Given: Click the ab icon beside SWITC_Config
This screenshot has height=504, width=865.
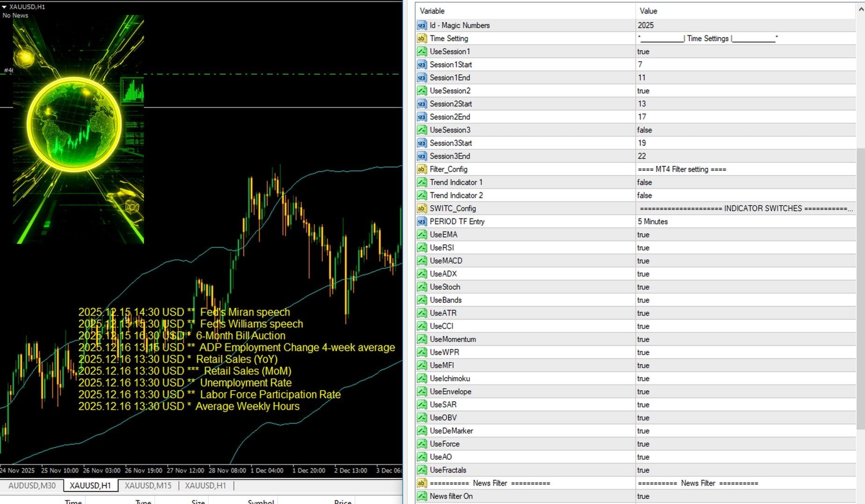Looking at the screenshot, I should [421, 209].
